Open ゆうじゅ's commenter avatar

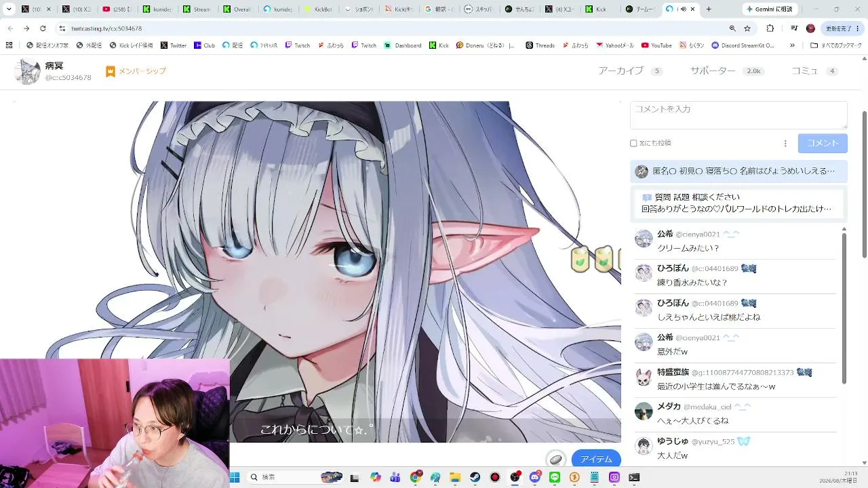click(644, 445)
